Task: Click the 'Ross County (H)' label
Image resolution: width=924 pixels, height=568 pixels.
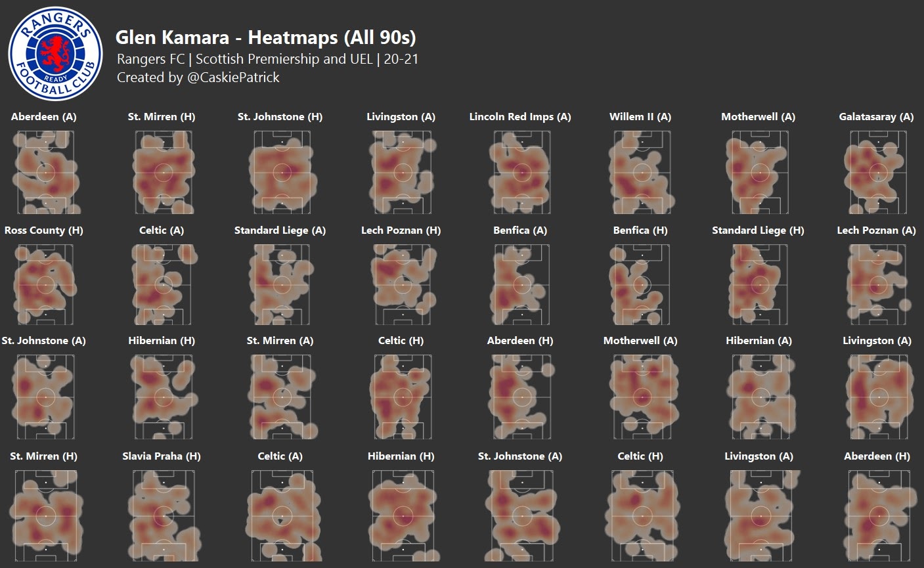Action: coord(44,230)
